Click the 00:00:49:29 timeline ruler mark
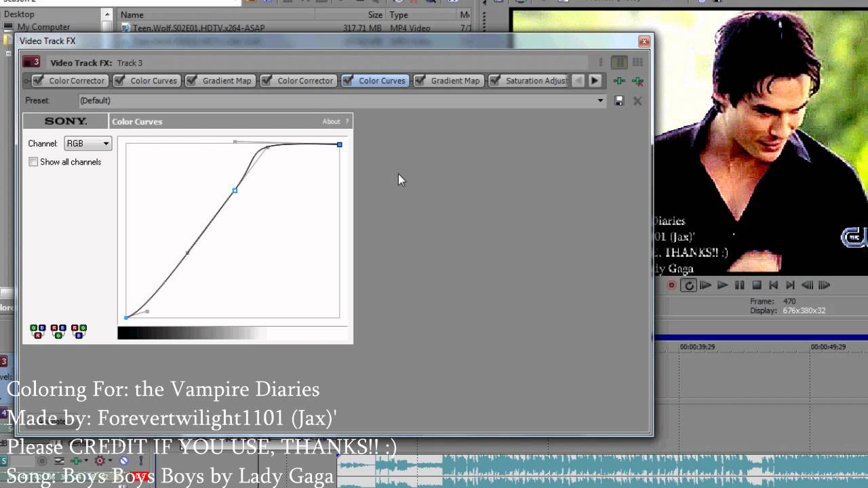 (x=828, y=347)
